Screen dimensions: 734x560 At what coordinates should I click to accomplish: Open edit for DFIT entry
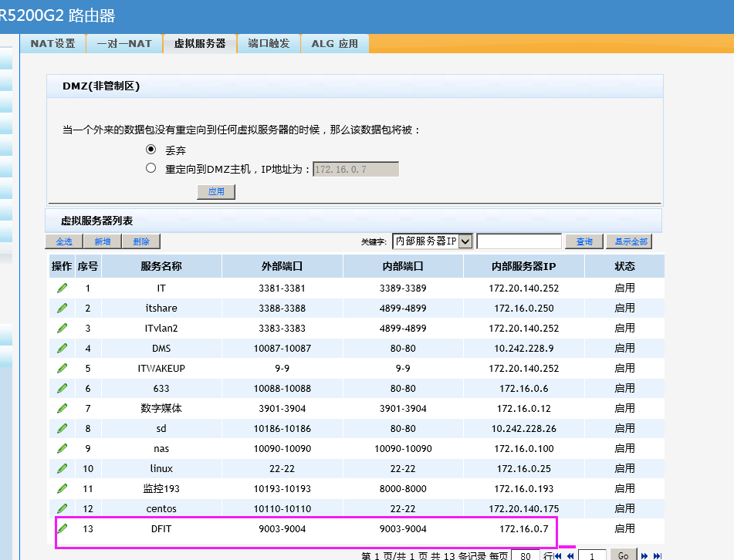pos(62,528)
